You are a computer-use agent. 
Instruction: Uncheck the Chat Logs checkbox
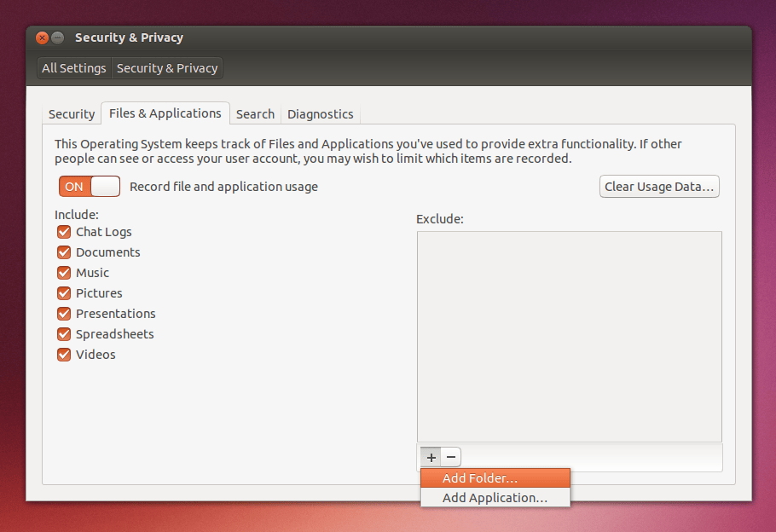[x=64, y=232]
